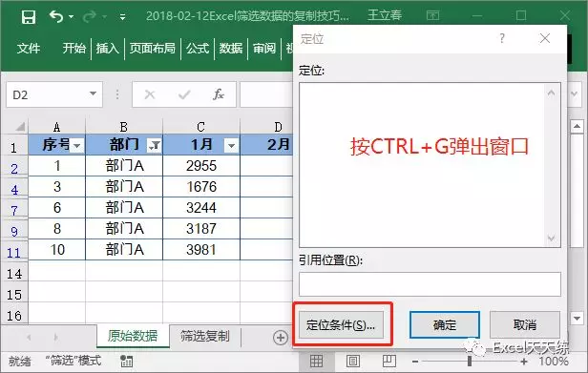This screenshot has width=588, height=373.
Task: Switch to the 筛选复制 sheet tab
Action: (204, 336)
